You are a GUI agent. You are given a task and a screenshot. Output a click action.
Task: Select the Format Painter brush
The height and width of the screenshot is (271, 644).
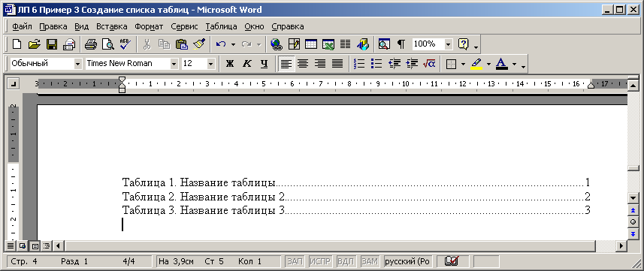199,44
